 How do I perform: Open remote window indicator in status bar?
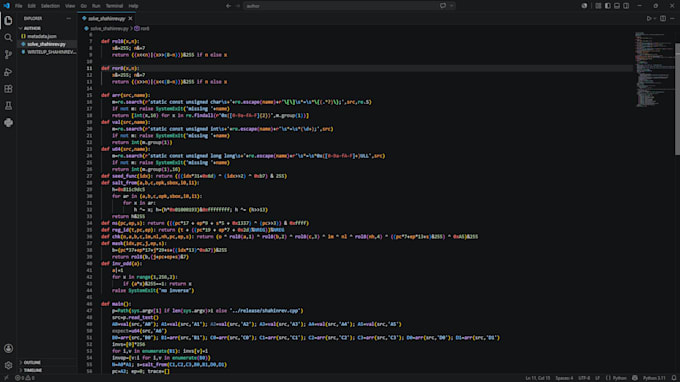point(6,378)
